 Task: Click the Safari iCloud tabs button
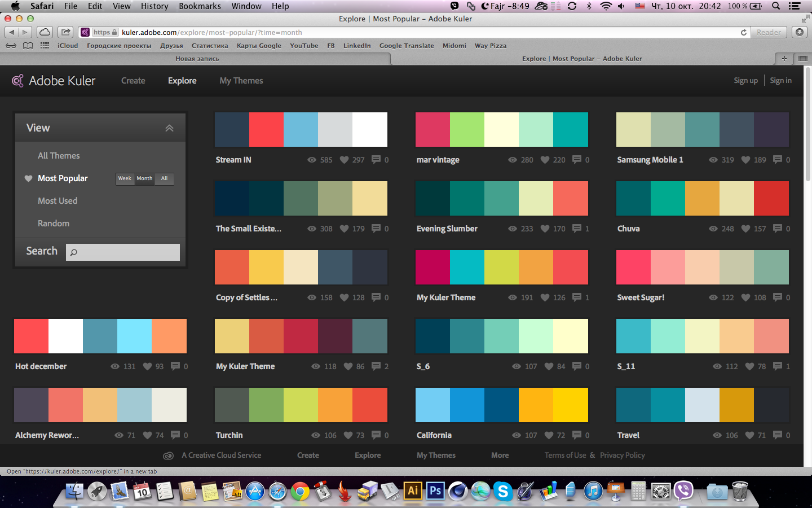tap(45, 32)
